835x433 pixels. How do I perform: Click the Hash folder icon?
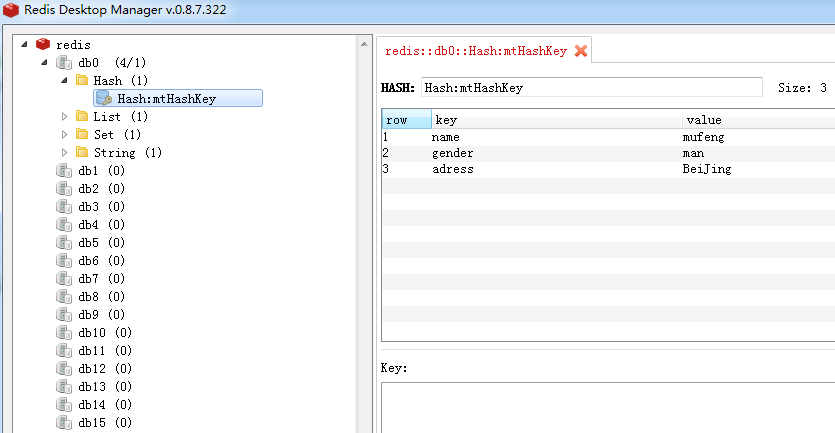pyautogui.click(x=82, y=80)
